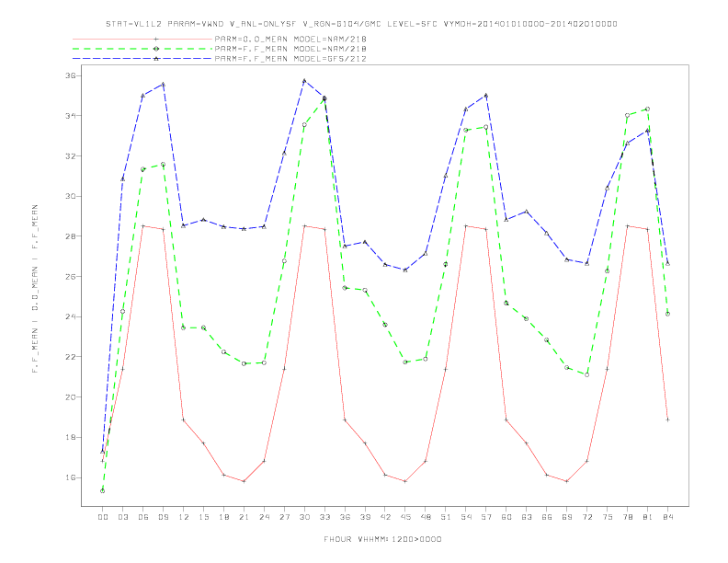Select legend entry PARM=F.F_MEAN MODEL=NAM/218
Image resolution: width=728 pixels, height=563 pixels.
click(x=290, y=49)
